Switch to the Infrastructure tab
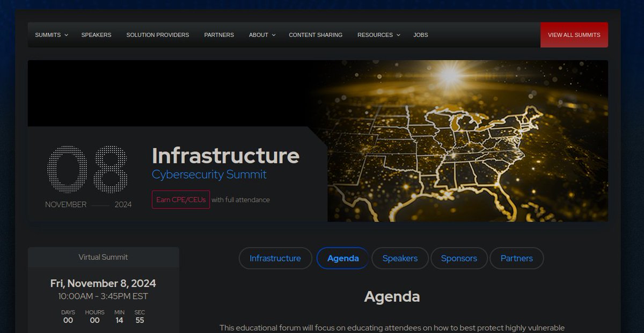The height and width of the screenshot is (333, 644). (275, 258)
